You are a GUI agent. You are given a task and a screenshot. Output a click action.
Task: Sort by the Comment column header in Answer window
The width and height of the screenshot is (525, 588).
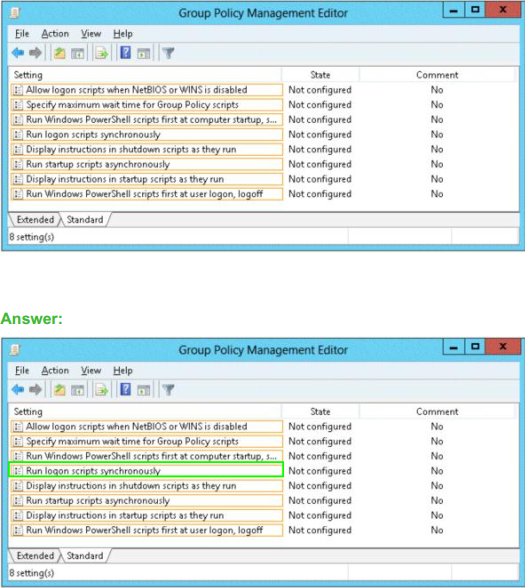point(437,411)
